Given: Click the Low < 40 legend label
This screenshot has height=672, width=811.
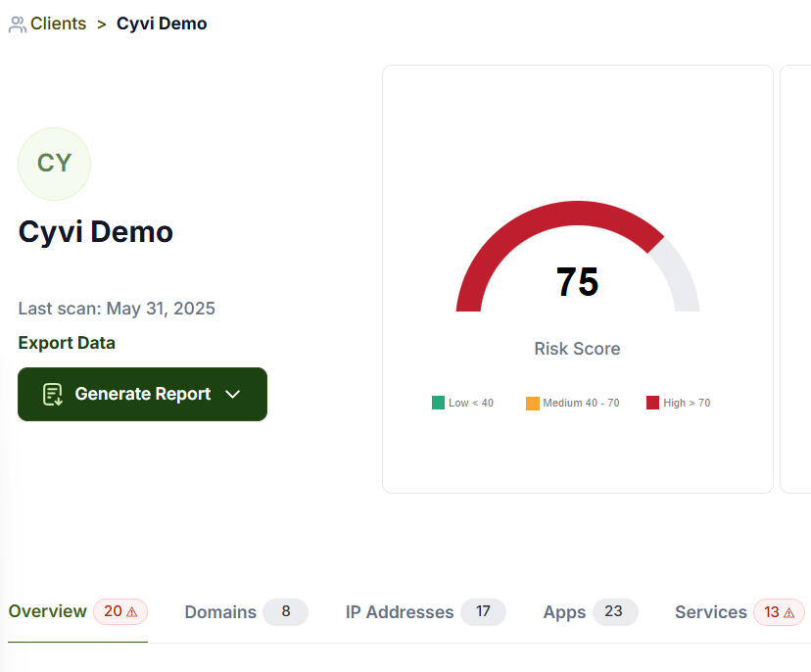Looking at the screenshot, I should click(x=471, y=403).
